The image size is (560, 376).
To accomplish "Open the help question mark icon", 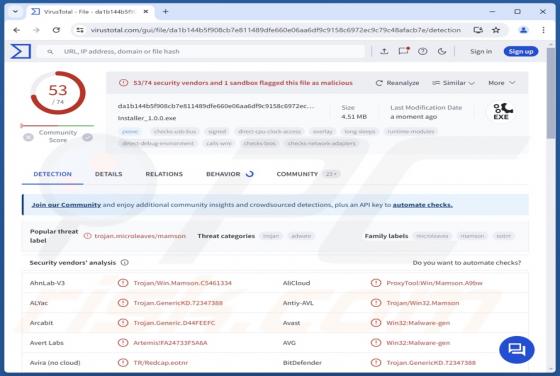I will [422, 51].
